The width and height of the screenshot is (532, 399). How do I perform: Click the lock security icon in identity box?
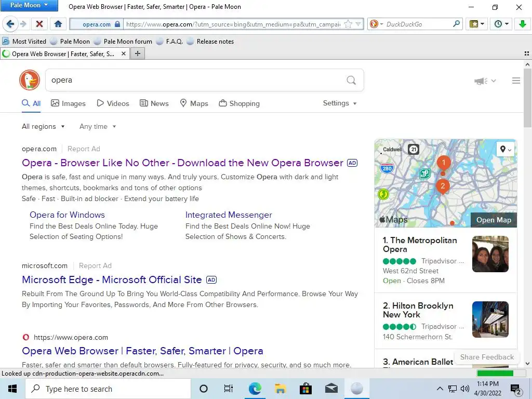coord(117,24)
